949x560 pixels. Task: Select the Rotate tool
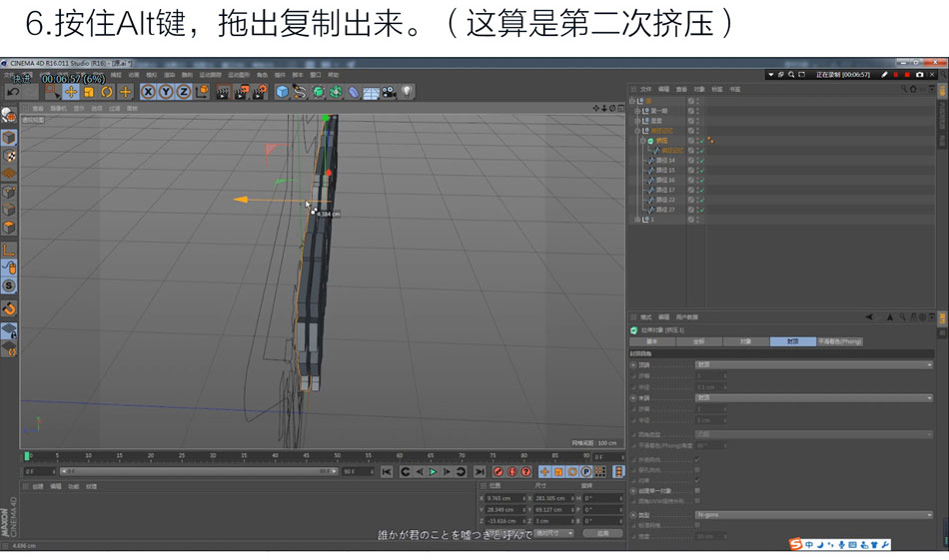tap(107, 92)
